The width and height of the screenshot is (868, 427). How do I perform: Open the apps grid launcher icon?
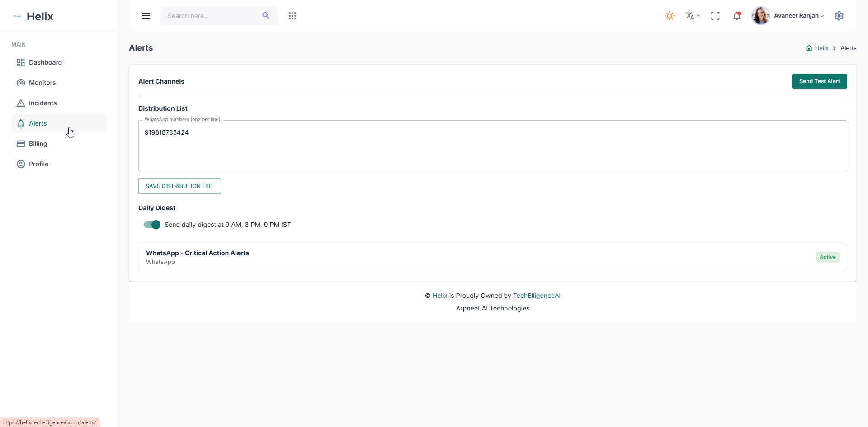(292, 16)
